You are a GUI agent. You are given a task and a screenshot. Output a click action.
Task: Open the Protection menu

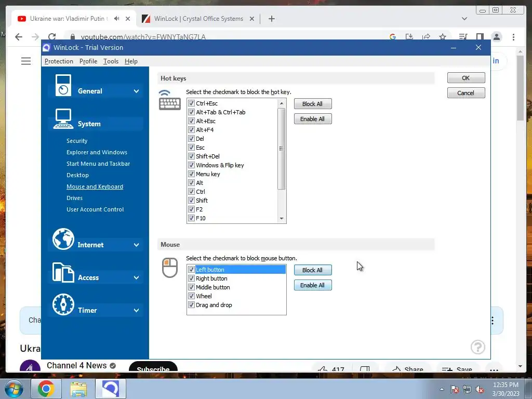click(59, 61)
